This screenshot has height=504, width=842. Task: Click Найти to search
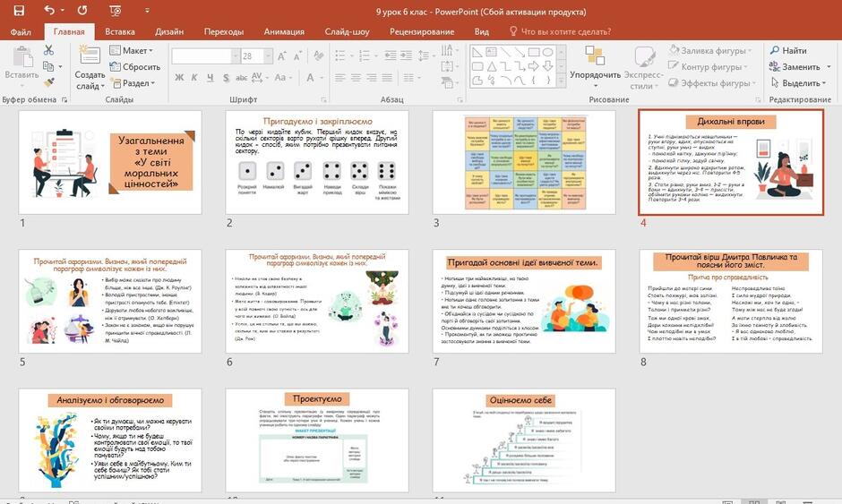[788, 50]
